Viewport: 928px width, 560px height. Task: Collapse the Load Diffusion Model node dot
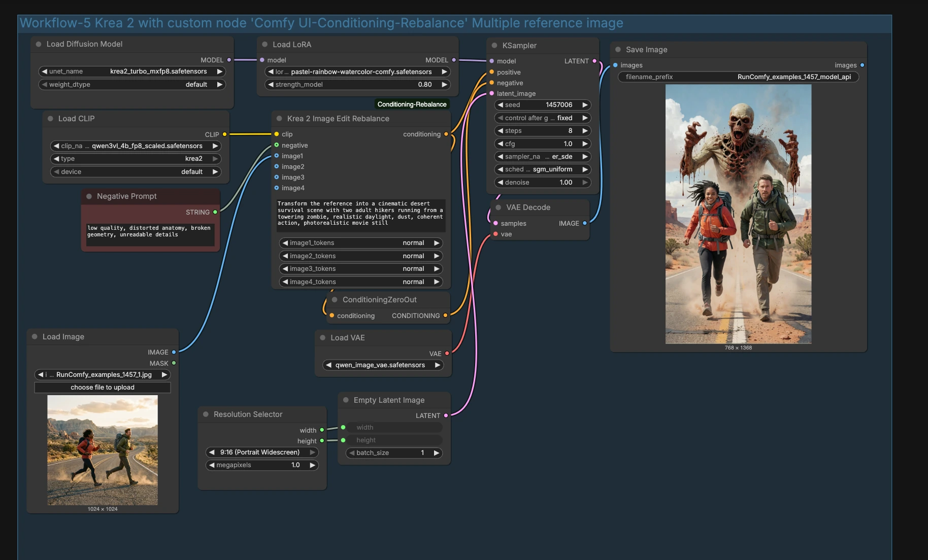39,44
